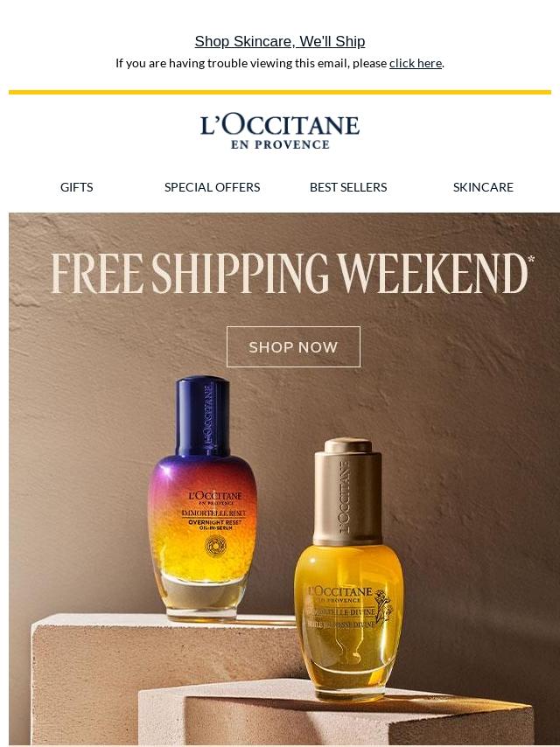560x747 pixels.
Task: Click the "click here" view-email link
Action: 415,63
